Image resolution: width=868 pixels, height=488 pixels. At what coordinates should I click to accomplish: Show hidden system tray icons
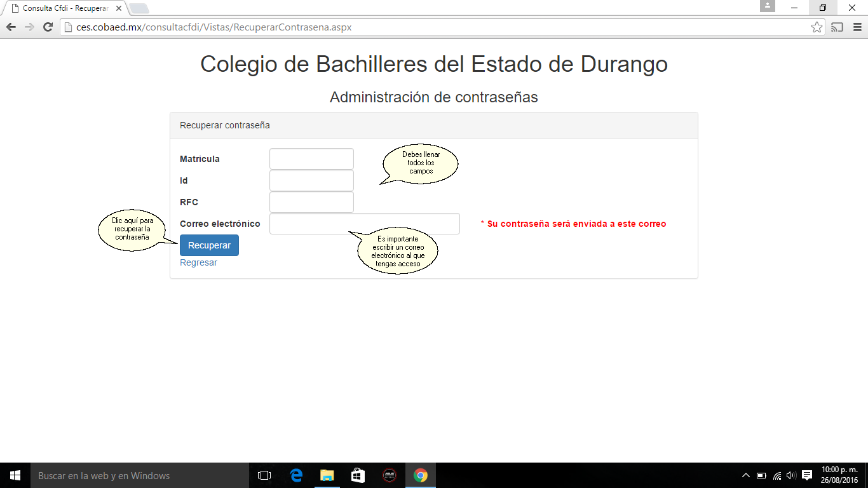(x=746, y=475)
